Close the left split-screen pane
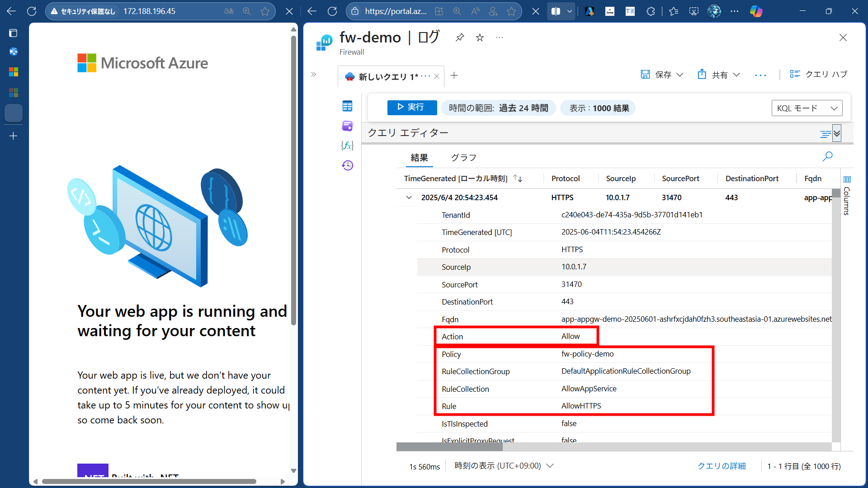This screenshot has width=868, height=488. point(289,11)
